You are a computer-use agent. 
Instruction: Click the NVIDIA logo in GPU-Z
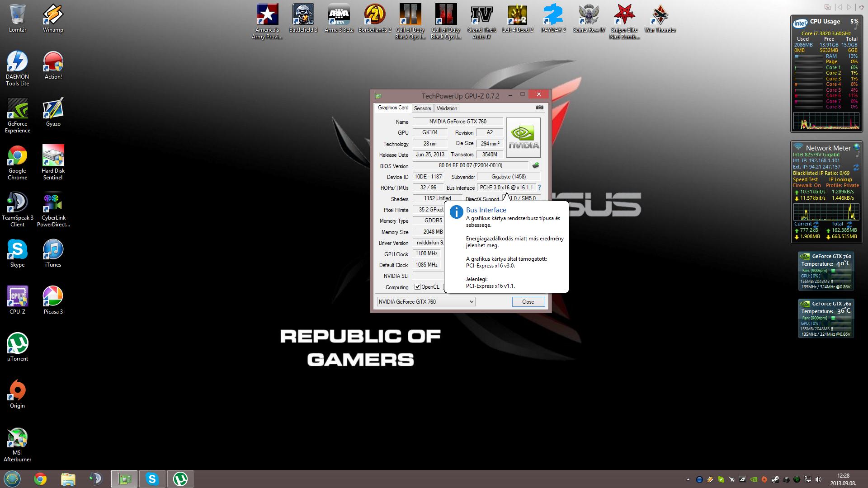pyautogui.click(x=524, y=137)
